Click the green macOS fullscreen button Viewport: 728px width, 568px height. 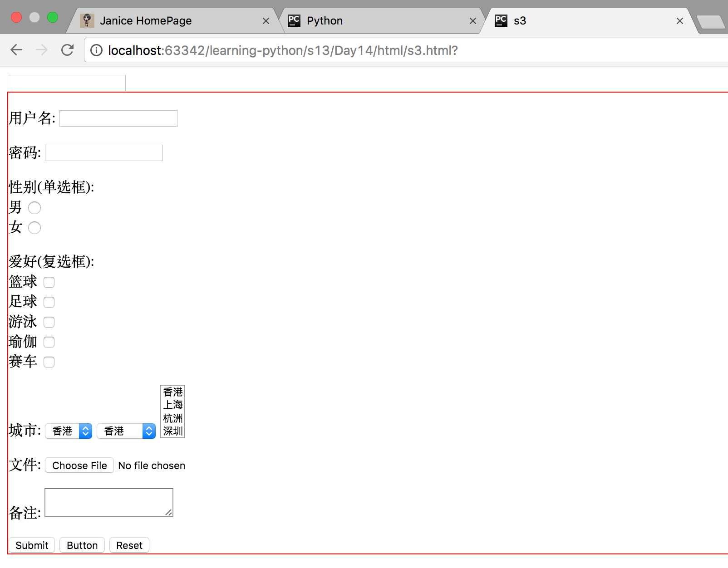click(53, 17)
